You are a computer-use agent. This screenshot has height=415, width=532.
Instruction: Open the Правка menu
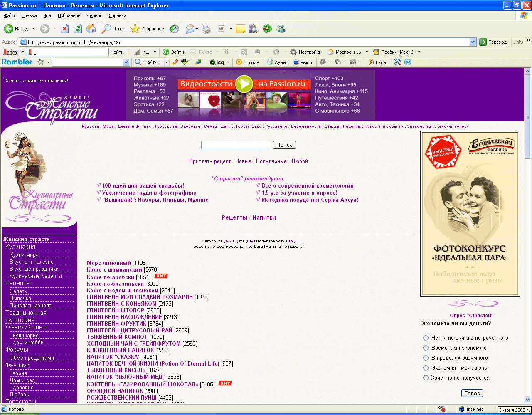(29, 15)
